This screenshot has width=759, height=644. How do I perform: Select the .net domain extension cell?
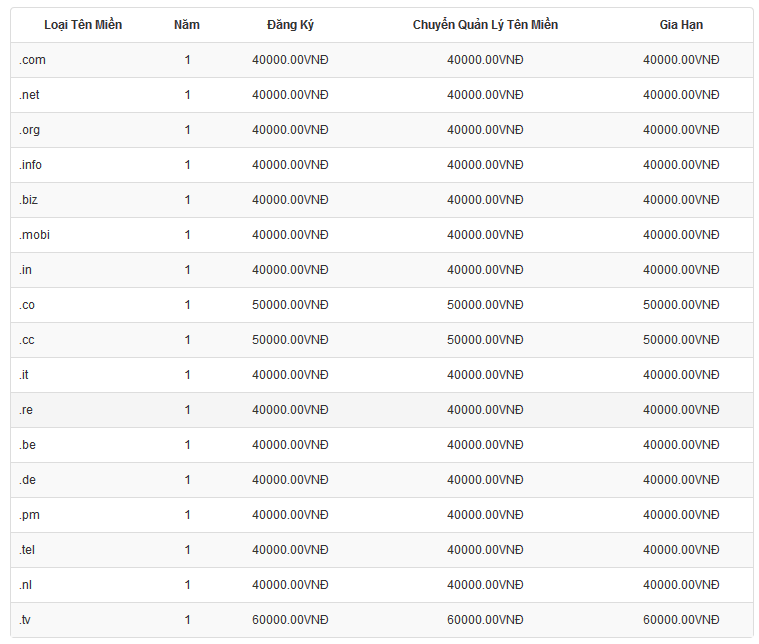point(31,95)
